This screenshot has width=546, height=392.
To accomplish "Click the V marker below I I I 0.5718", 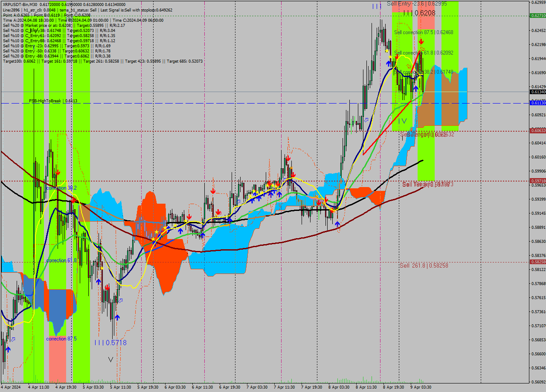I will [x=110, y=360].
